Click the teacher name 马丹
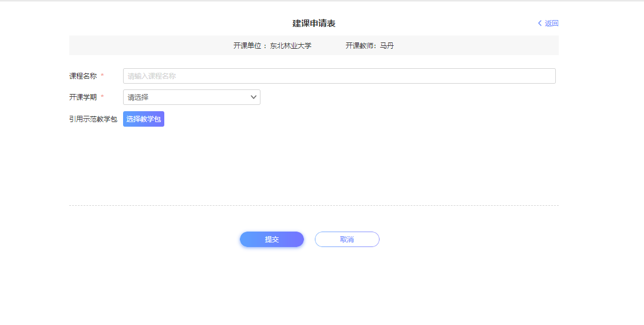 [x=387, y=46]
